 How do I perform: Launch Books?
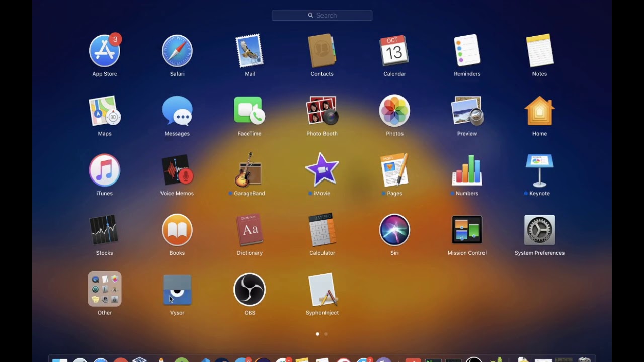click(177, 230)
